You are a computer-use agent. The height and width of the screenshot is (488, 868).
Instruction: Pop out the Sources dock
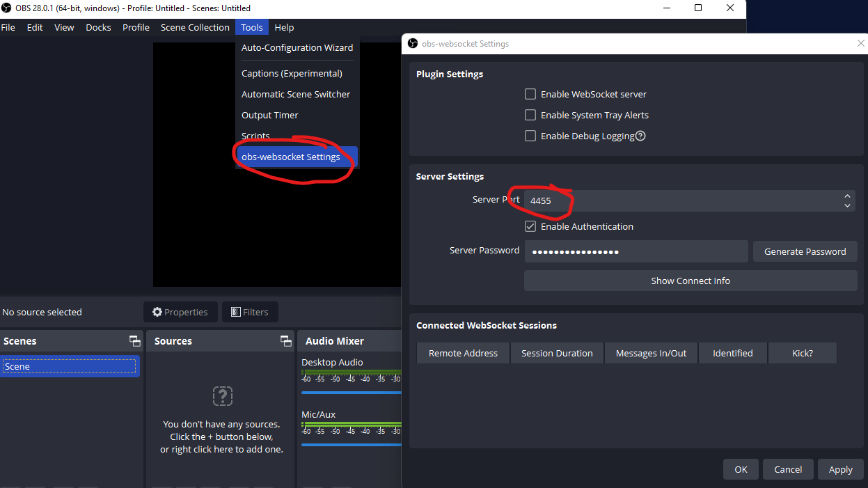pyautogui.click(x=285, y=341)
